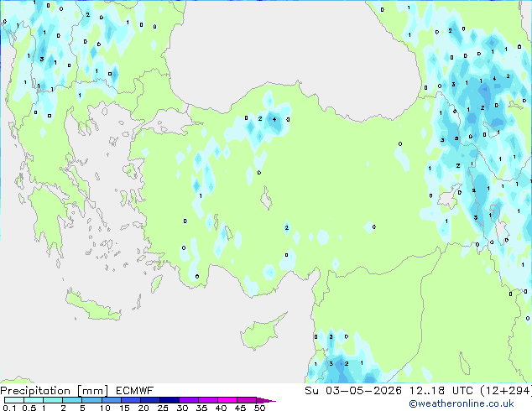
Task: Click the '0.1' legend scale label
Action: click(x=9, y=408)
